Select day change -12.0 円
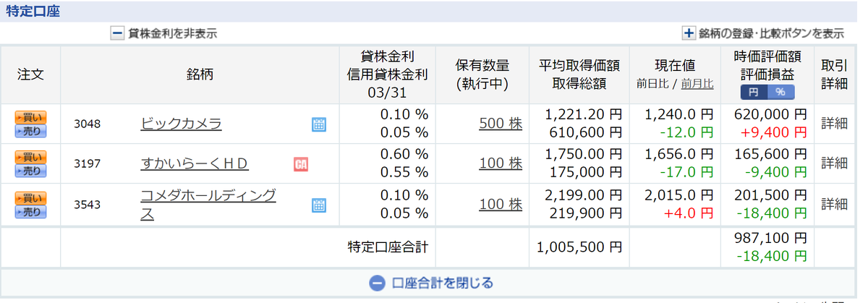868x303 pixels. pos(685,132)
